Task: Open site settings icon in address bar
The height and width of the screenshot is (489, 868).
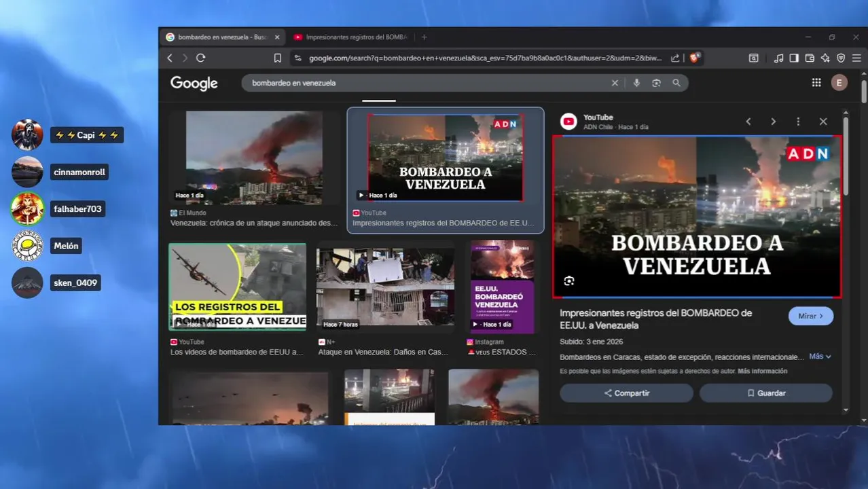Action: click(297, 58)
